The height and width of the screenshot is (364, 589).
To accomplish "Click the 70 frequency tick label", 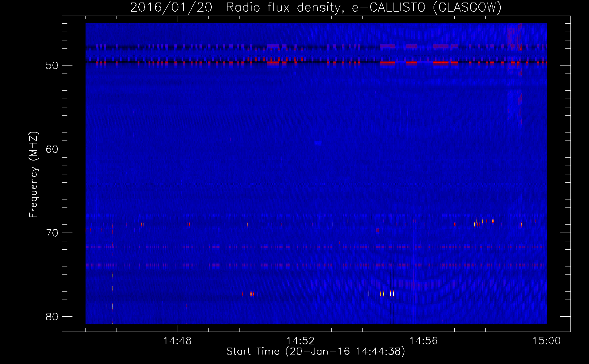I will coord(52,233).
